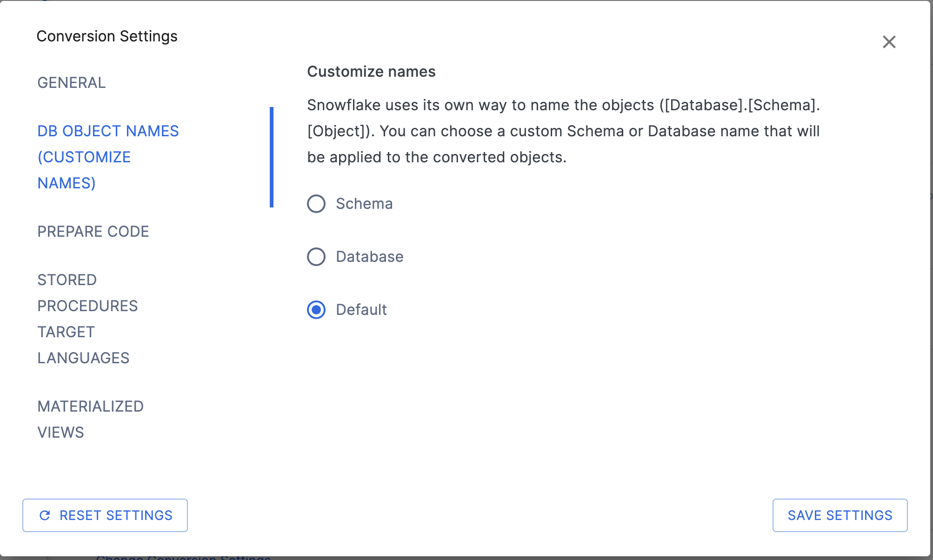Viewport: 933px width, 560px height.
Task: Click the Conversion Settings dialog title
Action: [107, 36]
